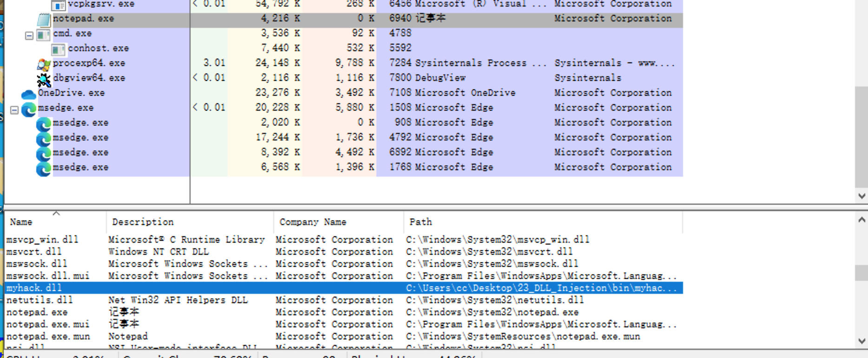Sort DLL list by Path column
The width and height of the screenshot is (868, 358).
(x=543, y=222)
